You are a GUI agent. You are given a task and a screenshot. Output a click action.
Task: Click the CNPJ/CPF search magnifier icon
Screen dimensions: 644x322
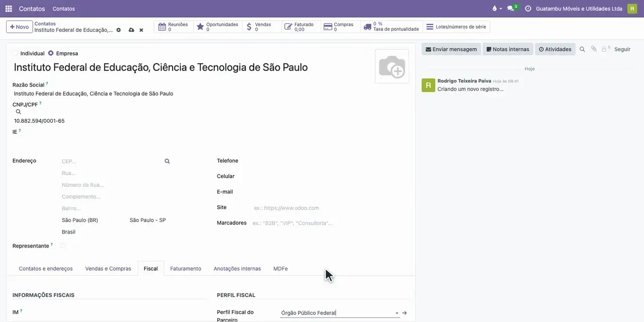click(x=18, y=112)
